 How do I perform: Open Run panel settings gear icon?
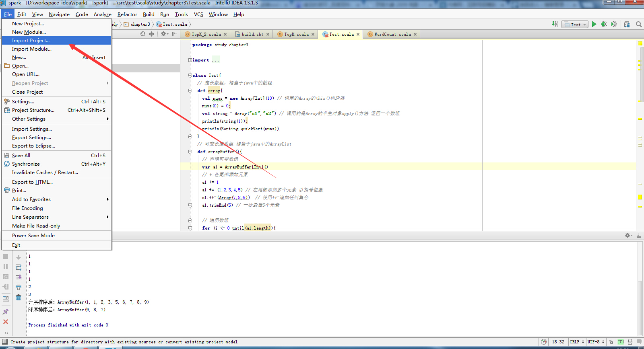[628, 235]
